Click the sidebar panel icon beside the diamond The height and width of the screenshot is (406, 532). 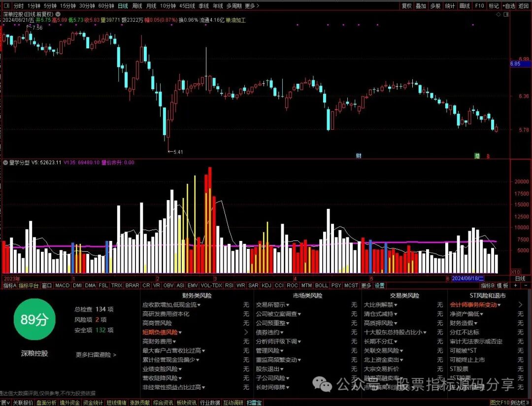point(506,14)
